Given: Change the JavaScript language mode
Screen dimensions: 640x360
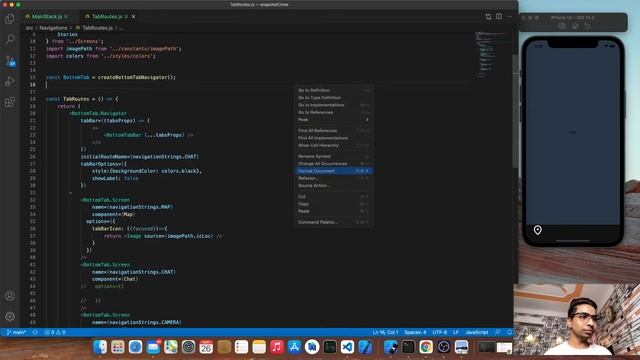Looking at the screenshot, I should click(x=476, y=332).
